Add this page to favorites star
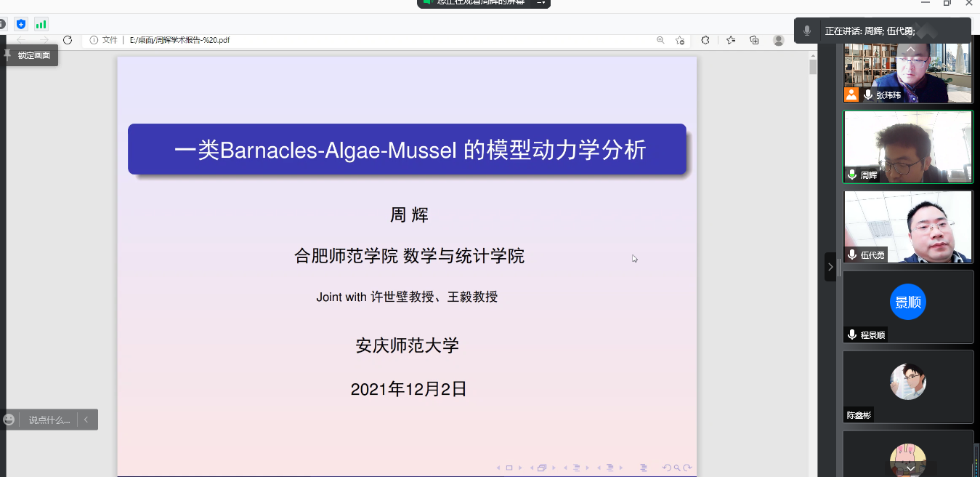The image size is (980, 477). [x=680, y=40]
